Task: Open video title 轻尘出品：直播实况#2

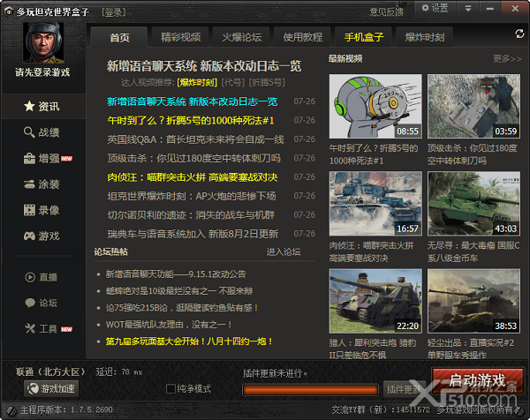Action: [x=471, y=349]
